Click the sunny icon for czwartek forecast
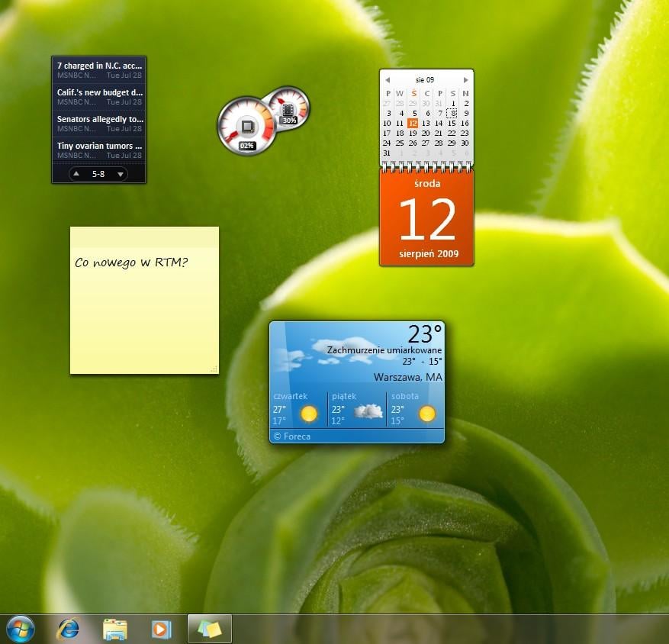669x644 pixels. (x=309, y=413)
